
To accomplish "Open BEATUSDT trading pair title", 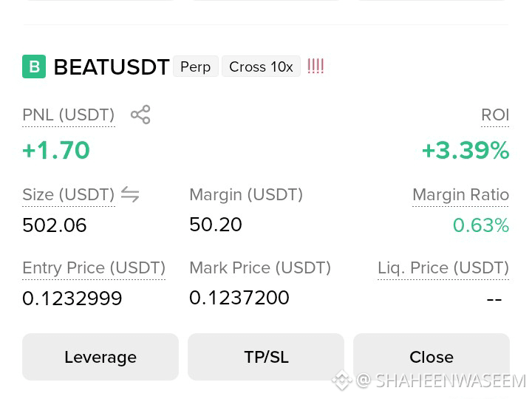I will [112, 66].
